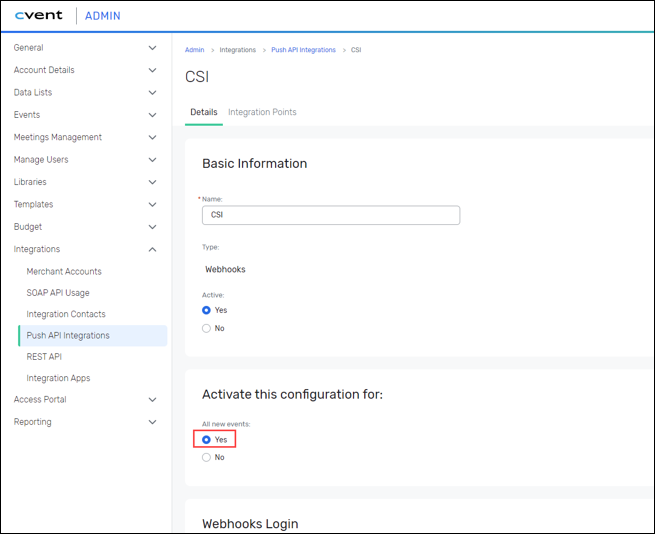Image resolution: width=655 pixels, height=534 pixels.
Task: Expand the Access Portal section
Action: coord(152,400)
